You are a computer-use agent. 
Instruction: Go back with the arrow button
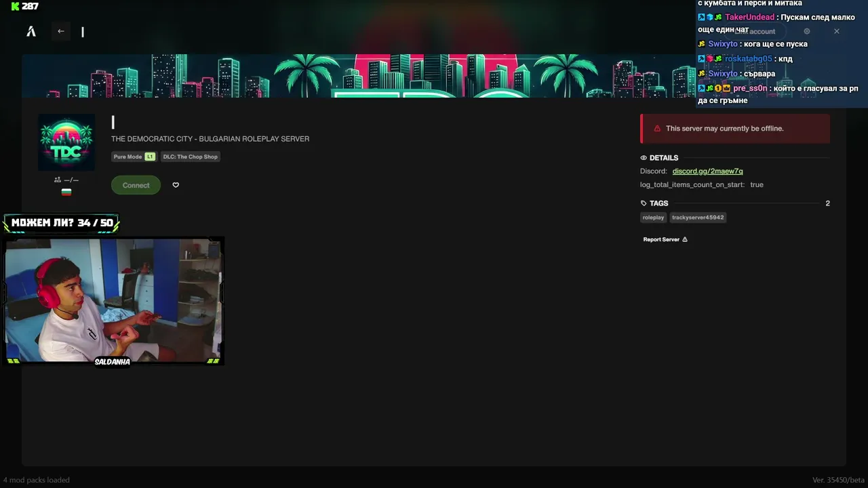(x=61, y=31)
